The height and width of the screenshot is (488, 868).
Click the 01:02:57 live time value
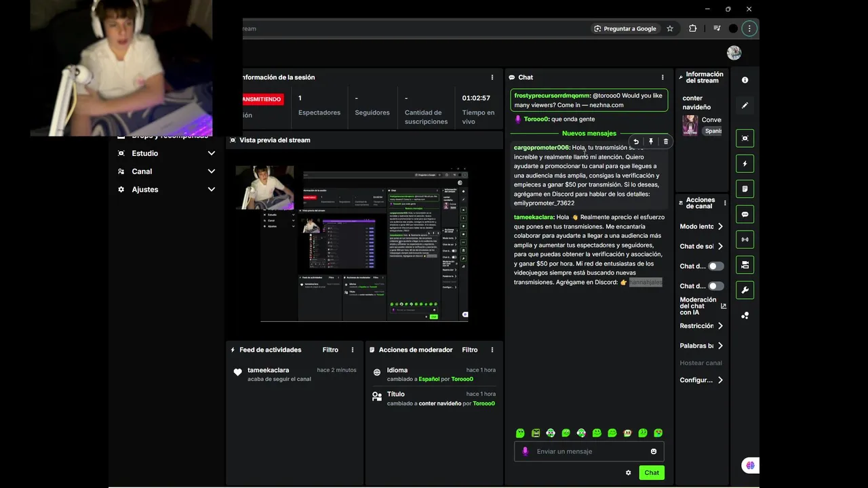point(476,98)
